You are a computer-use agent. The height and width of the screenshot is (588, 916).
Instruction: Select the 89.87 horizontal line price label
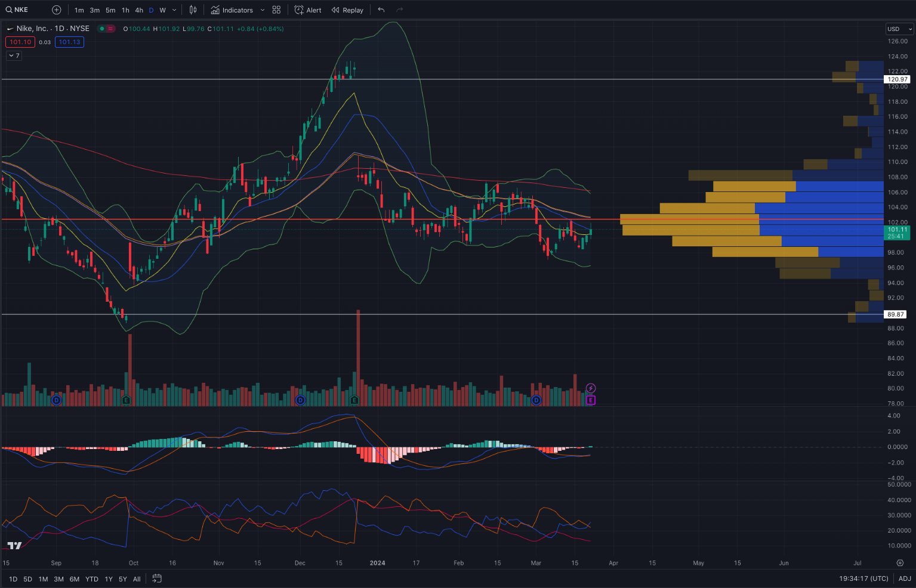click(896, 314)
